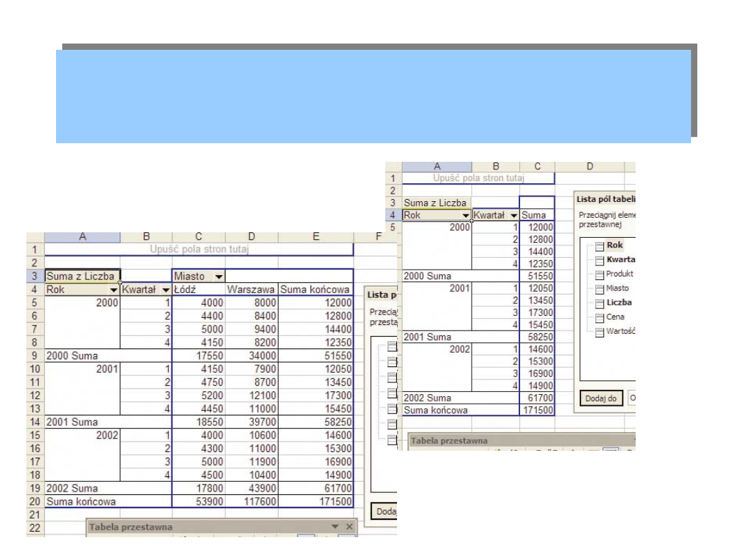Open Kwartał dropdown beside the Suma header
Viewport: 747px width, 560px height.
[513, 215]
